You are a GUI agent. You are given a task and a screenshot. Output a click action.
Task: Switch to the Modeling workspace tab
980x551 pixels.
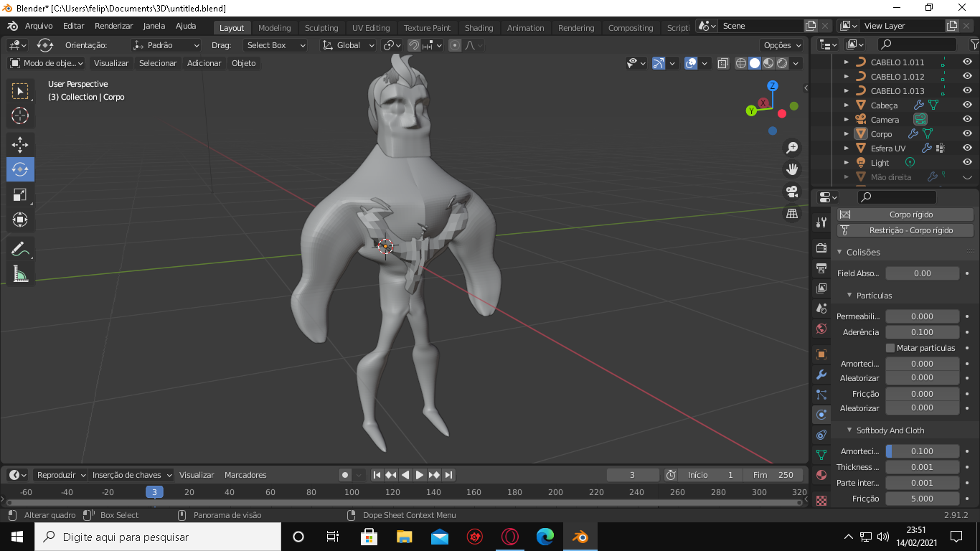275,28
